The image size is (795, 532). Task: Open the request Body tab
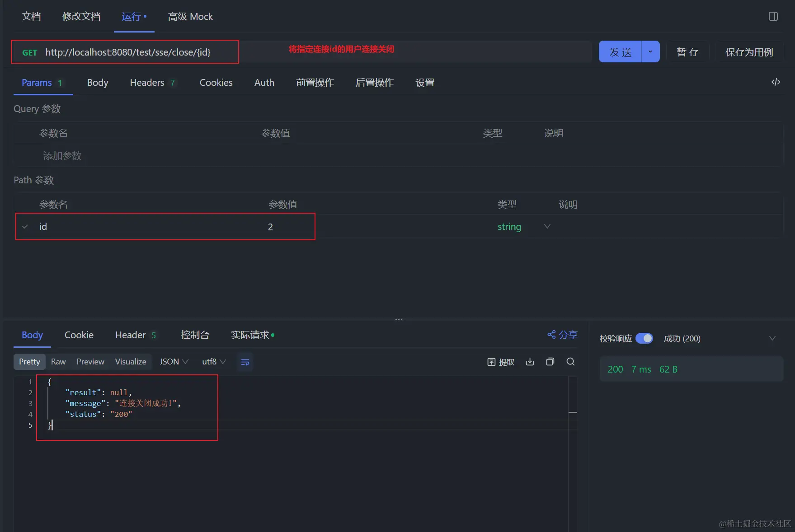98,83
